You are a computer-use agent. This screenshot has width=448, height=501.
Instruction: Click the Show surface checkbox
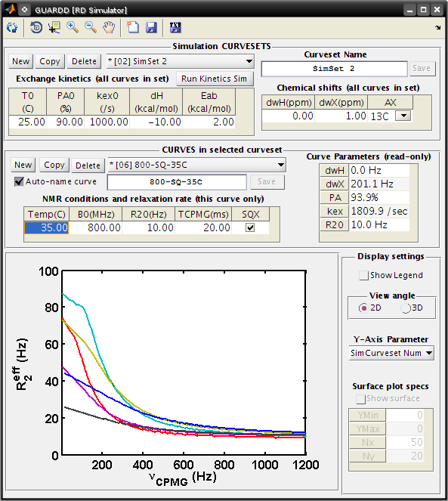360,399
